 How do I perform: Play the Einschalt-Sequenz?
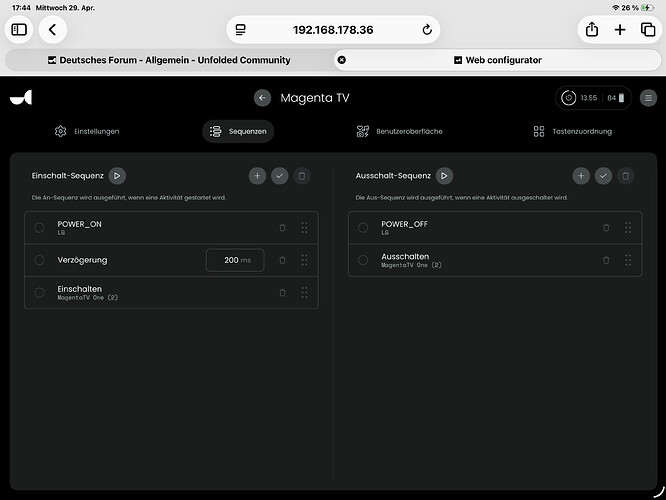click(117, 175)
